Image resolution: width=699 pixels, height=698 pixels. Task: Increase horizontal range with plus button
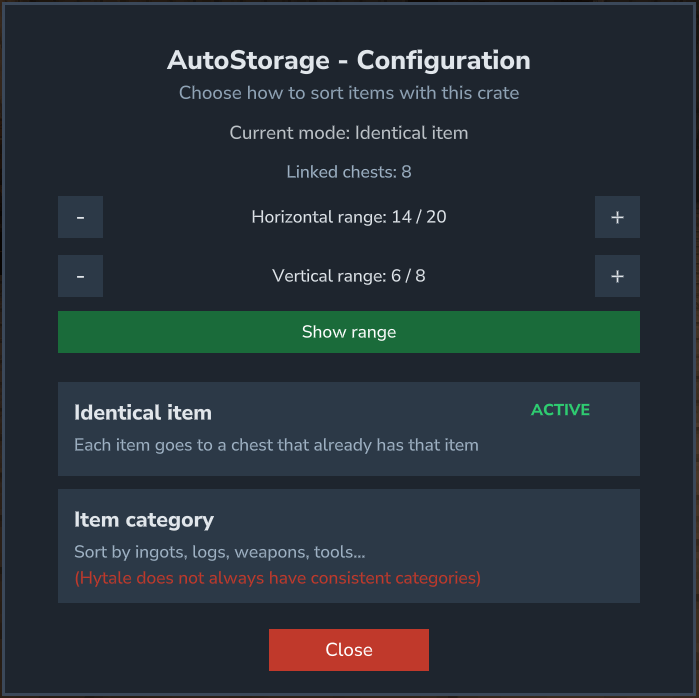pos(617,217)
